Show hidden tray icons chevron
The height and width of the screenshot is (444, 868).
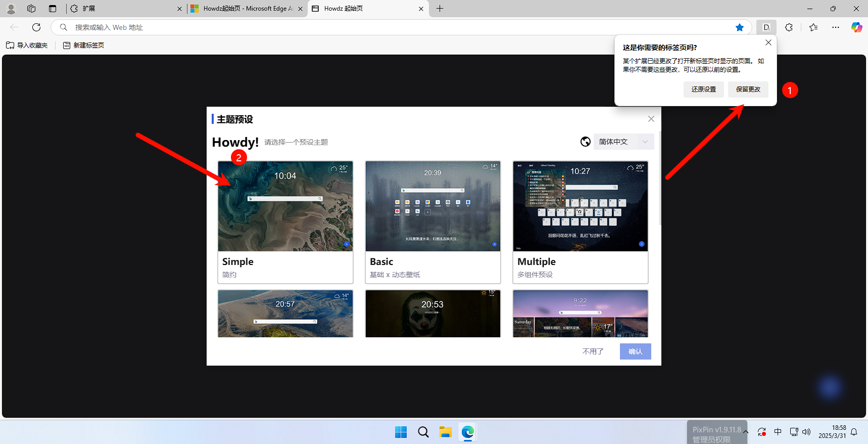pyautogui.click(x=746, y=432)
